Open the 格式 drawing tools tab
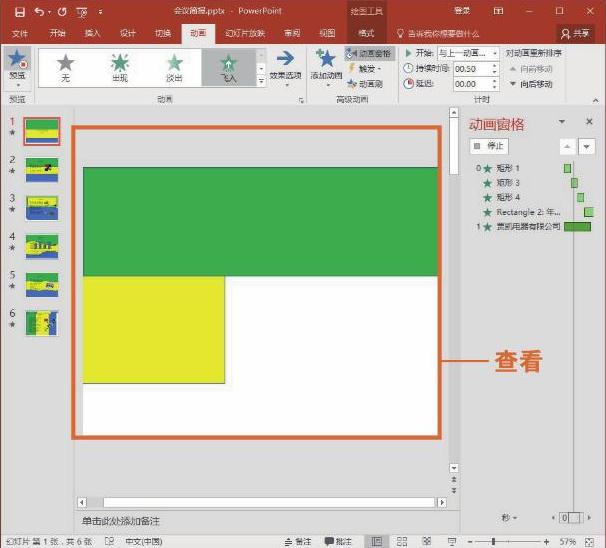This screenshot has height=548, width=606. 366,34
